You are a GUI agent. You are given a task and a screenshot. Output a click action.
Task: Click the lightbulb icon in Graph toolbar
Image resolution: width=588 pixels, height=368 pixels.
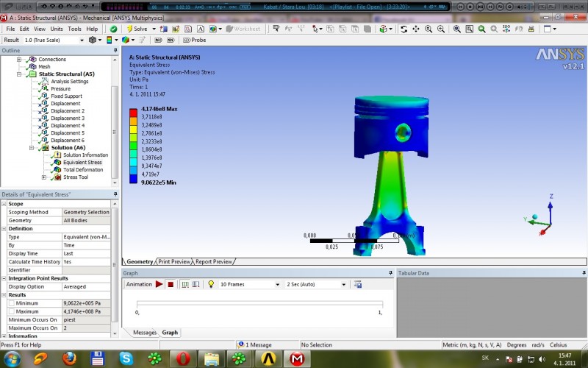[x=210, y=284]
